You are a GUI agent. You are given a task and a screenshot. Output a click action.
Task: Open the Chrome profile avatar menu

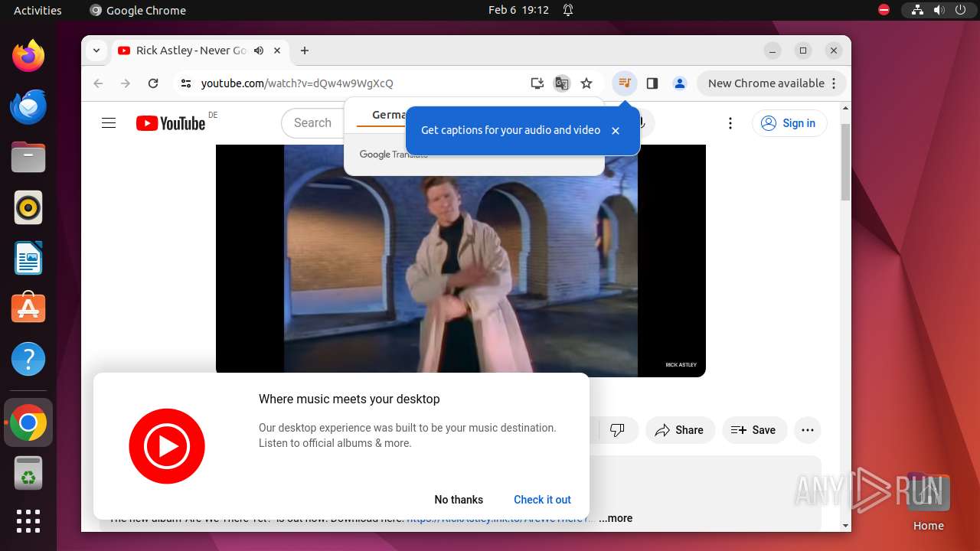tap(680, 83)
